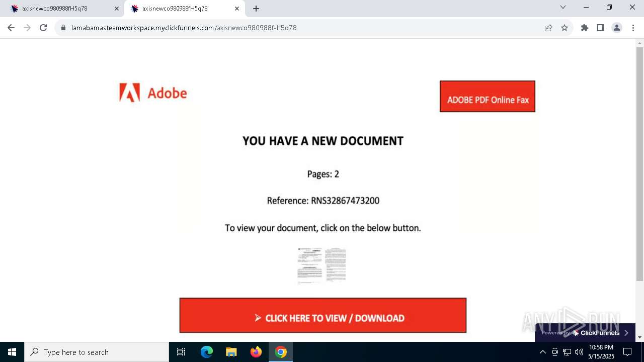This screenshot has height=362, width=644.
Task: Reload the current page
Action: pos(43,28)
